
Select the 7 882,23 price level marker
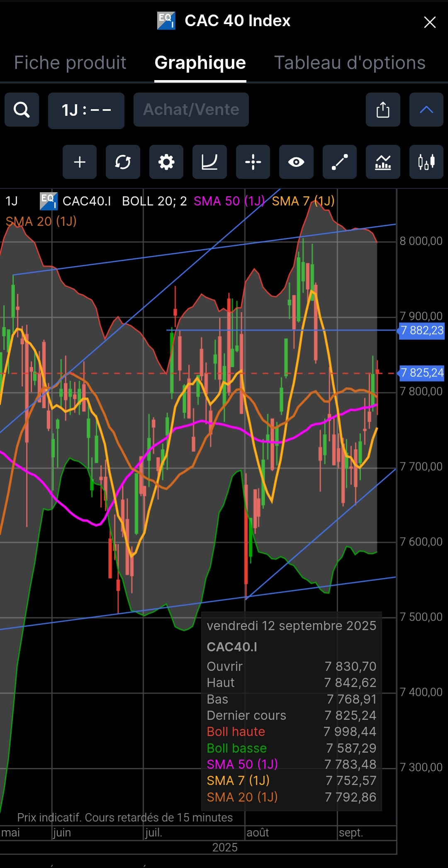point(422,330)
